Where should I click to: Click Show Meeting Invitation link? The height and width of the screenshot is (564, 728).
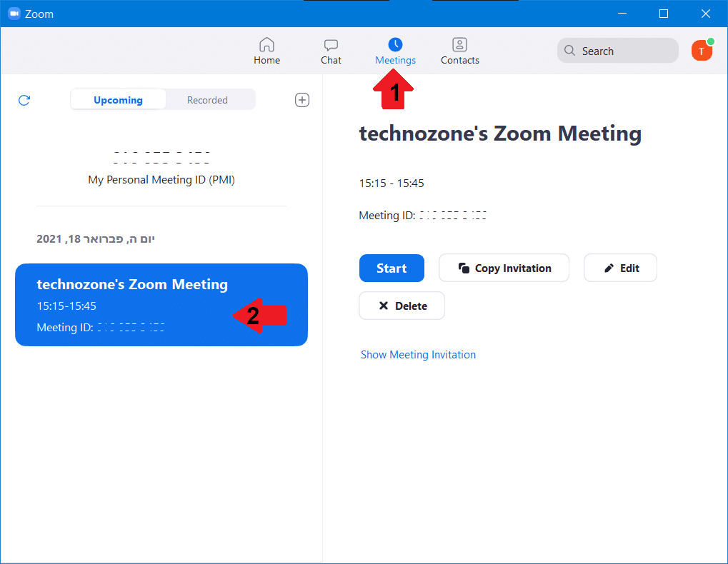pos(419,355)
